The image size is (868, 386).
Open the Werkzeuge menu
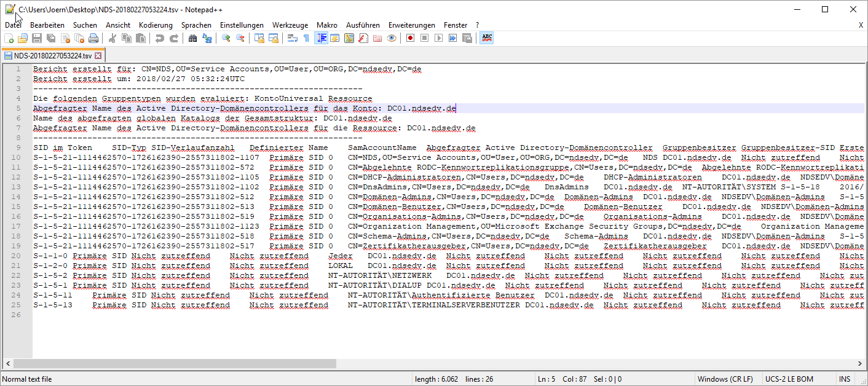pos(290,25)
